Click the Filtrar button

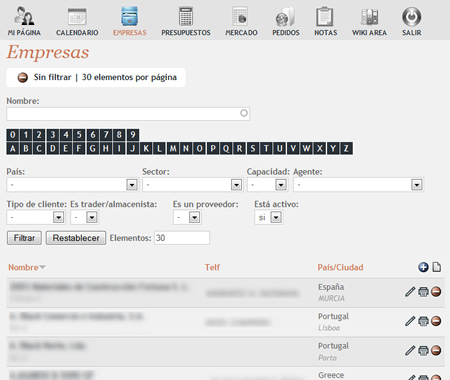pyautogui.click(x=24, y=238)
